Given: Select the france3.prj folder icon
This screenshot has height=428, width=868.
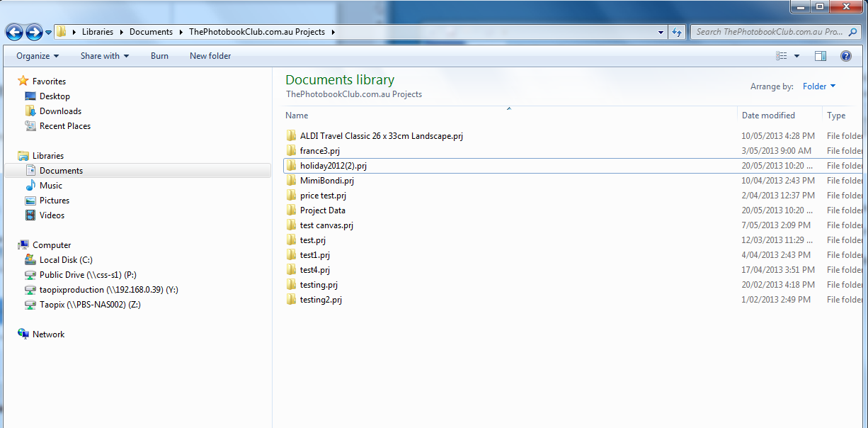Looking at the screenshot, I should pyautogui.click(x=291, y=151).
